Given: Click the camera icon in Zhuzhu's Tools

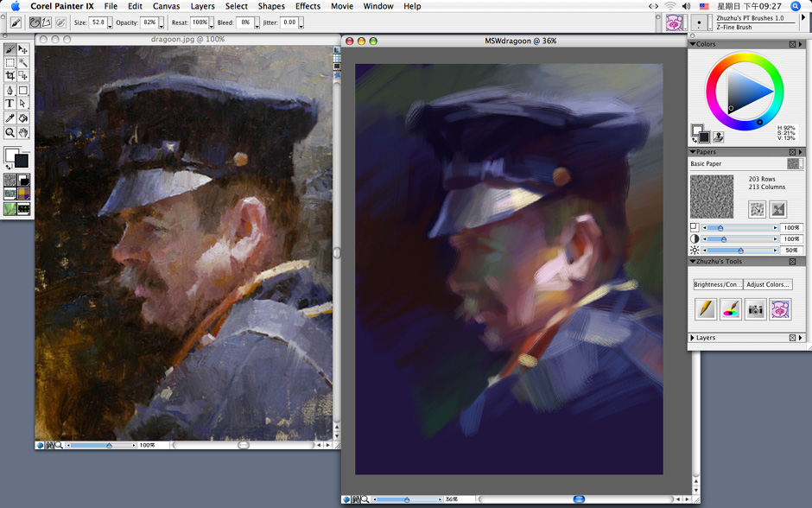Looking at the screenshot, I should click(756, 309).
